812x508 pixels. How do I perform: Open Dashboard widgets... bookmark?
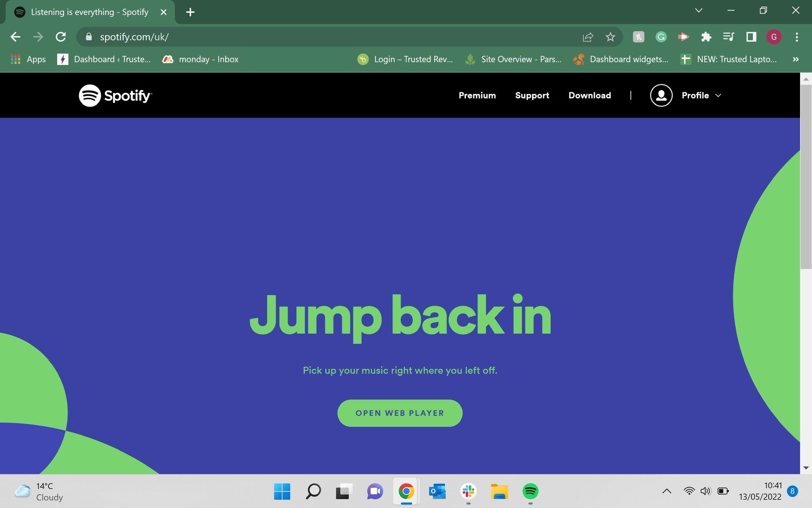pos(620,59)
